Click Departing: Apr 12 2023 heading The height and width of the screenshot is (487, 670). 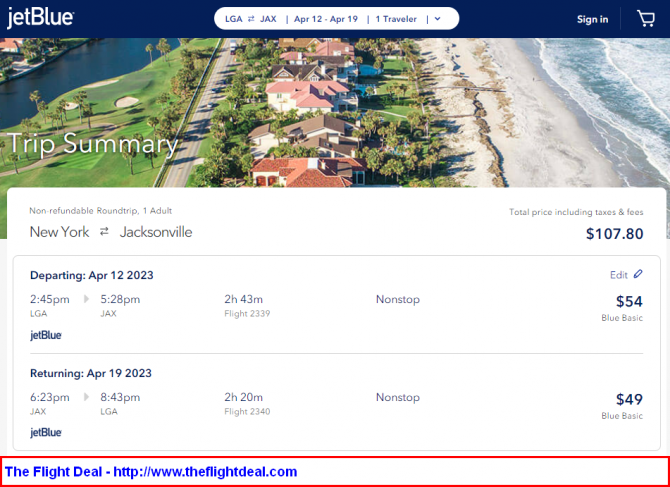(91, 276)
